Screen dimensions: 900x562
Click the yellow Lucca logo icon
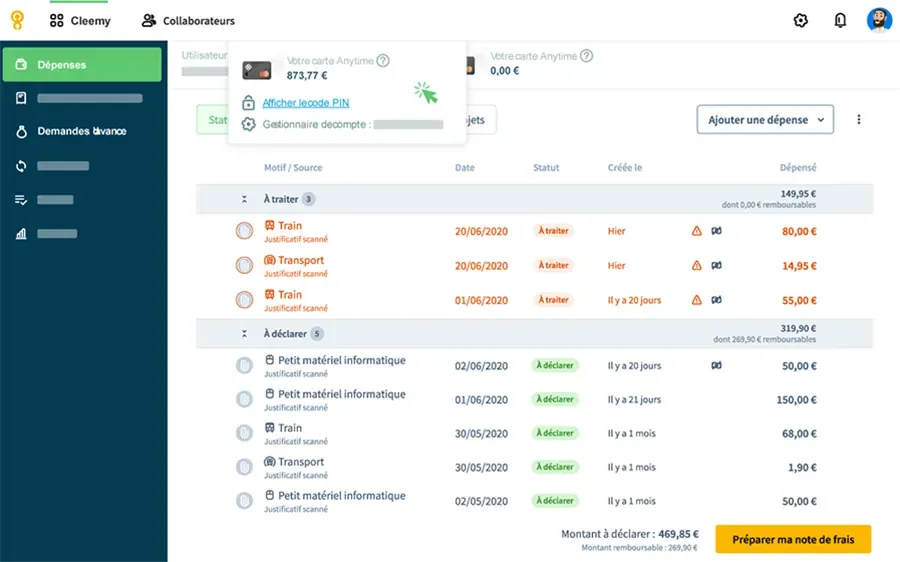17,20
